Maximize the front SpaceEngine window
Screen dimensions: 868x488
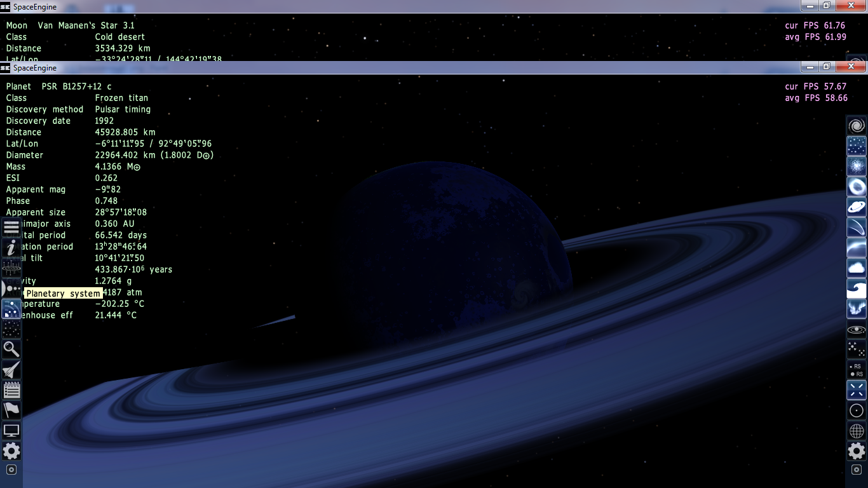point(827,66)
